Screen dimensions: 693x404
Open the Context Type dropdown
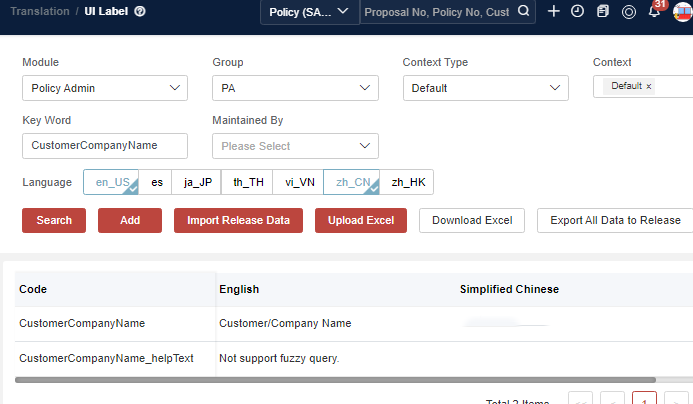tap(485, 88)
